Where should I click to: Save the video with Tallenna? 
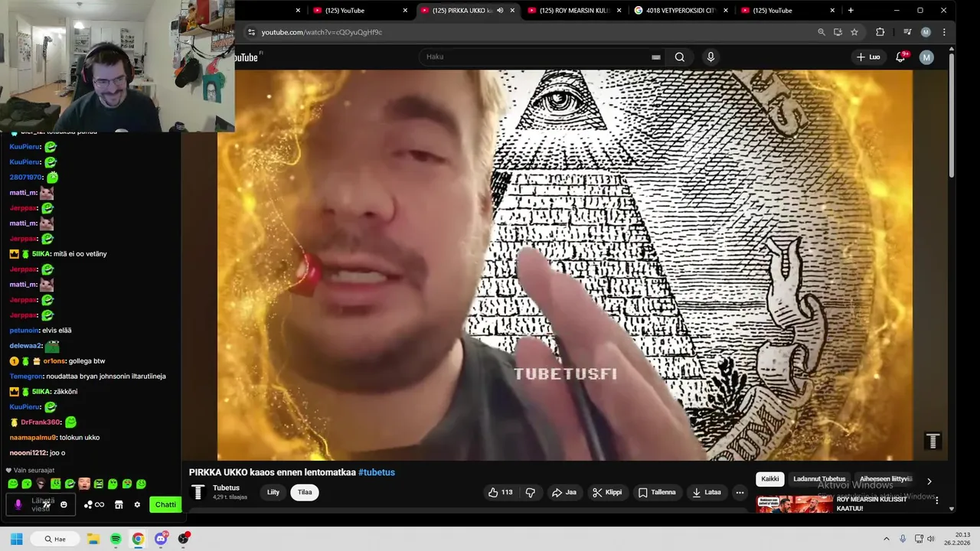657,492
